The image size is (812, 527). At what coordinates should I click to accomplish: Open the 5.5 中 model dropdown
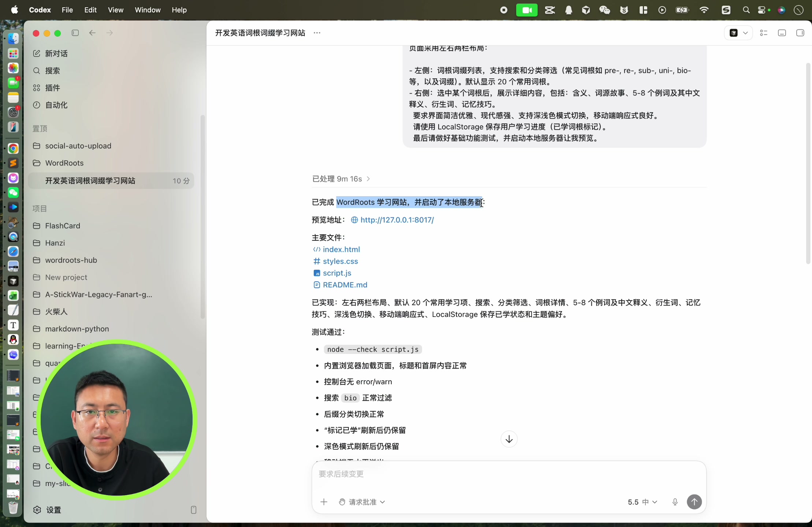[x=642, y=502]
